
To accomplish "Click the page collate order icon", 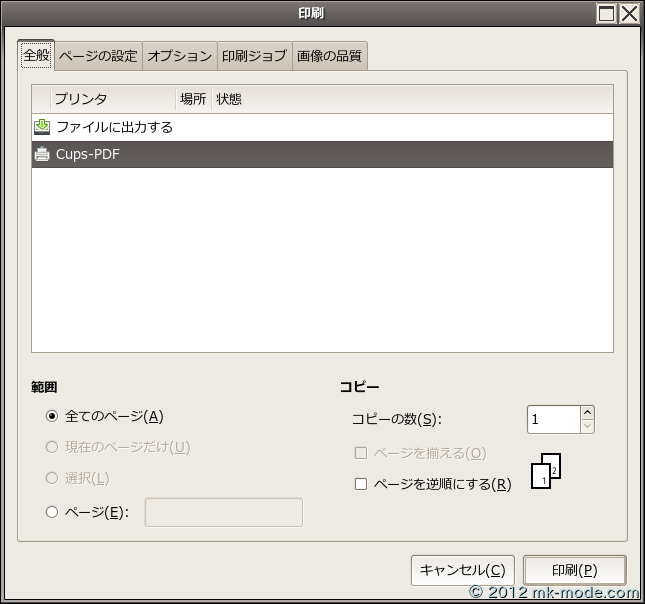I will tap(545, 471).
